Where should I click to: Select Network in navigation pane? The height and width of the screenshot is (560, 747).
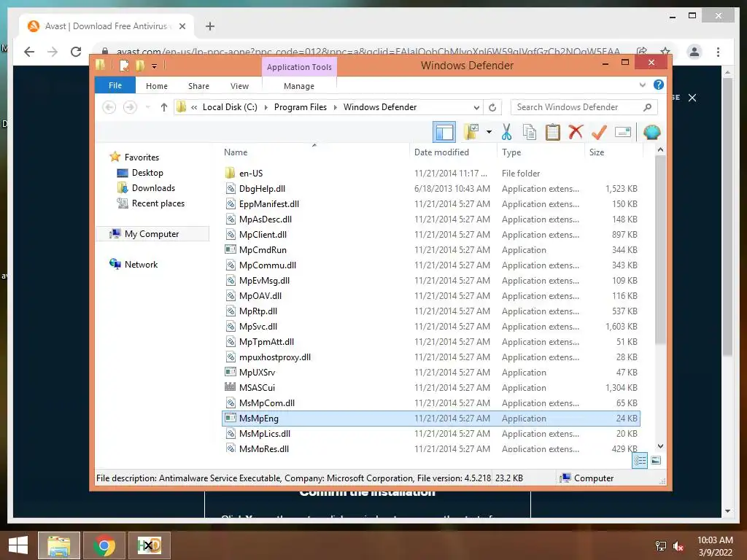tap(141, 264)
